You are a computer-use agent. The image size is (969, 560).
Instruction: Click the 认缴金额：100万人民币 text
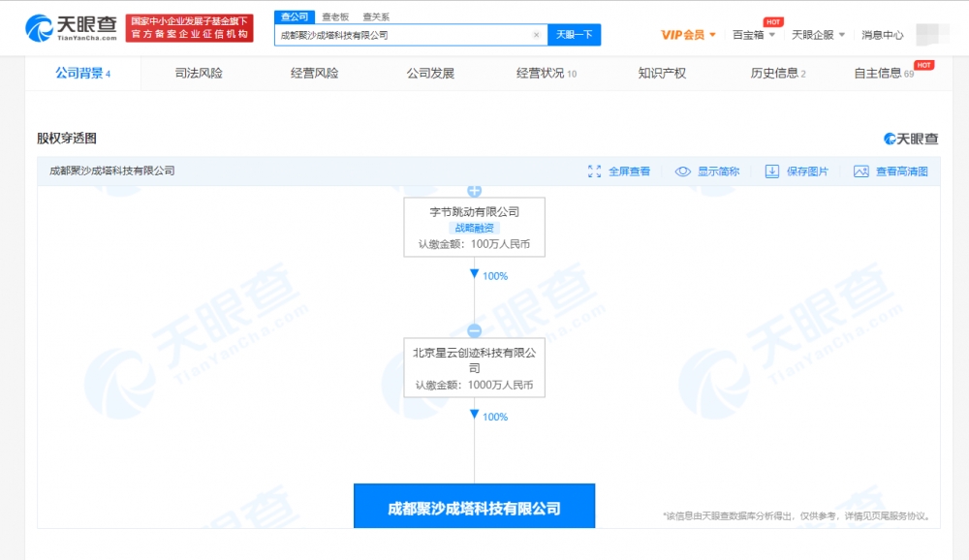click(474, 244)
